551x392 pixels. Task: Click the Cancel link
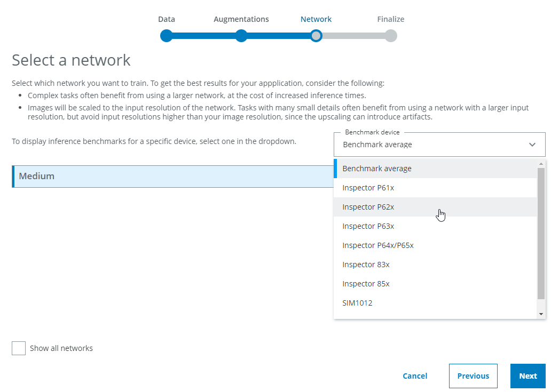(415, 376)
